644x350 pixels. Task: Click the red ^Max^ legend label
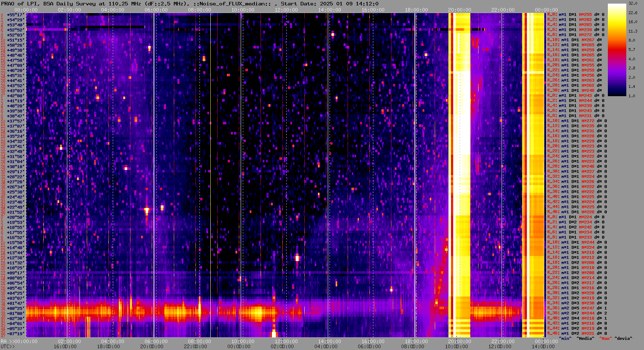[606, 338]
